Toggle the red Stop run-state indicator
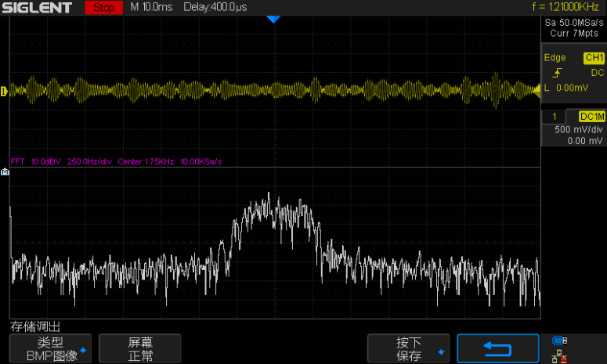The width and height of the screenshot is (607, 364). click(x=104, y=8)
